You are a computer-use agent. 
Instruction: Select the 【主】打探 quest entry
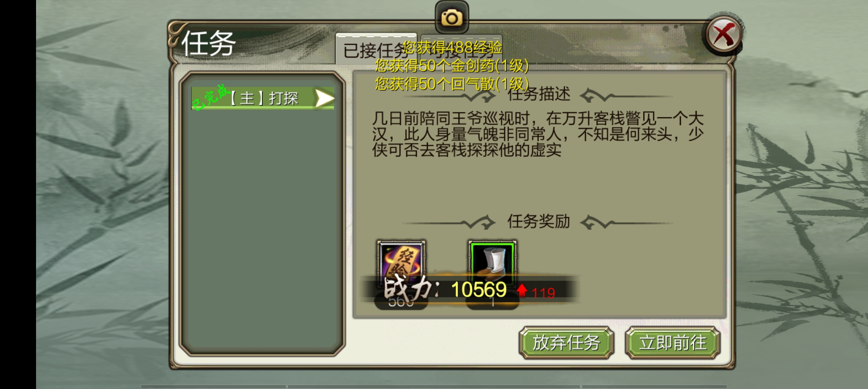click(262, 98)
